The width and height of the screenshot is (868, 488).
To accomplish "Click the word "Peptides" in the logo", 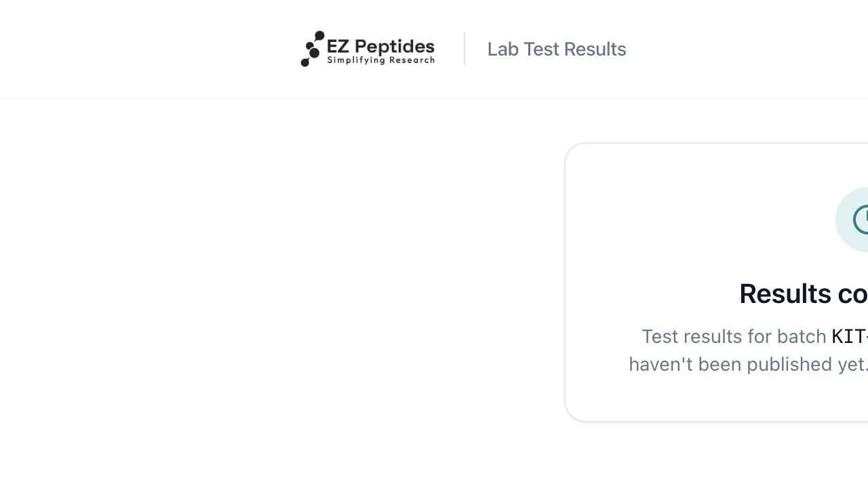I will pos(395,47).
